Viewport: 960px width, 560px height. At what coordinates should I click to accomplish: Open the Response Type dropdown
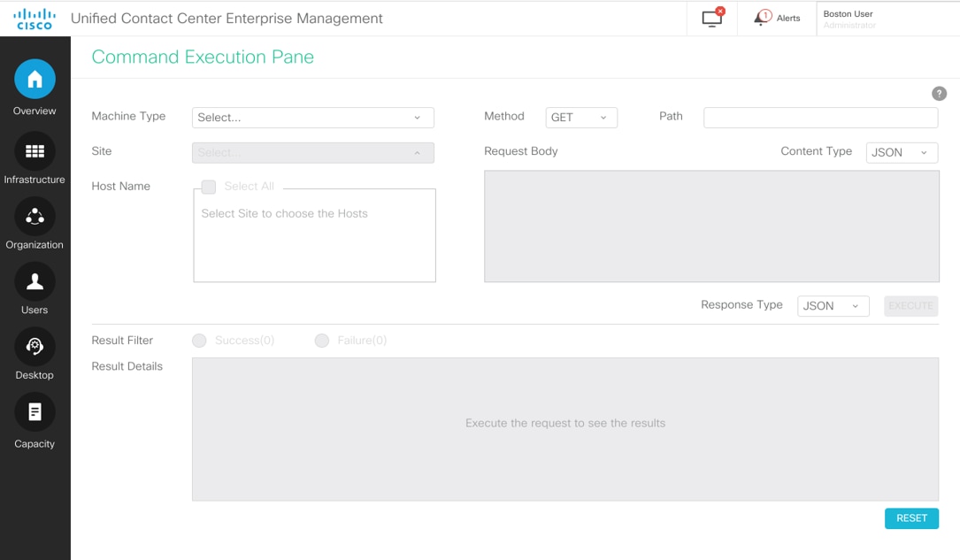[833, 306]
